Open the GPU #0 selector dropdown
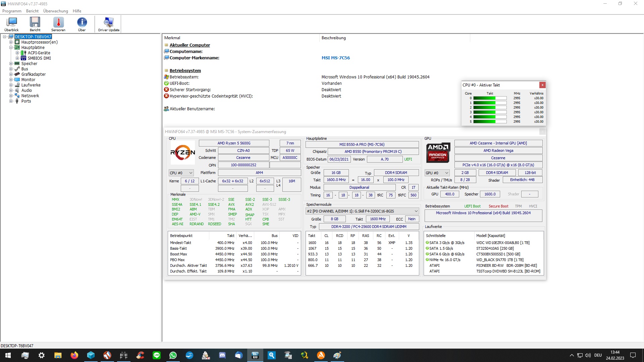Image resolution: width=644 pixels, height=362 pixels. point(437,173)
